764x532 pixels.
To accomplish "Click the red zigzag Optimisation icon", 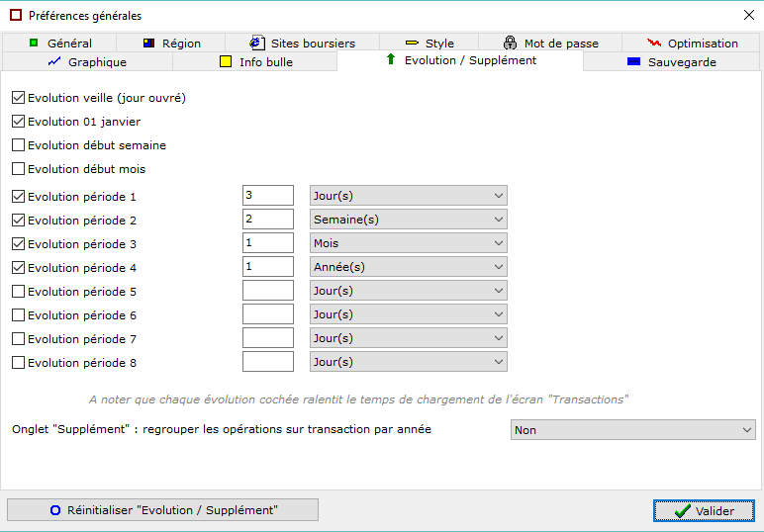I will tap(654, 43).
